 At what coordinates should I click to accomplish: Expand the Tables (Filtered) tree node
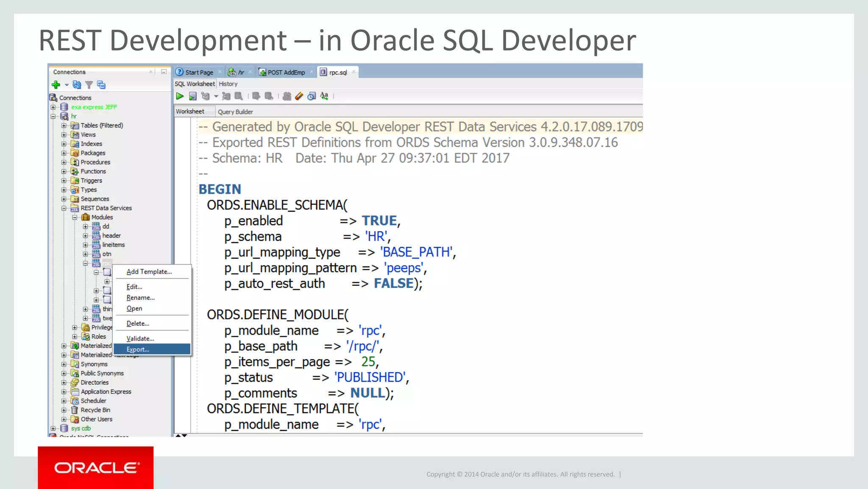point(64,126)
